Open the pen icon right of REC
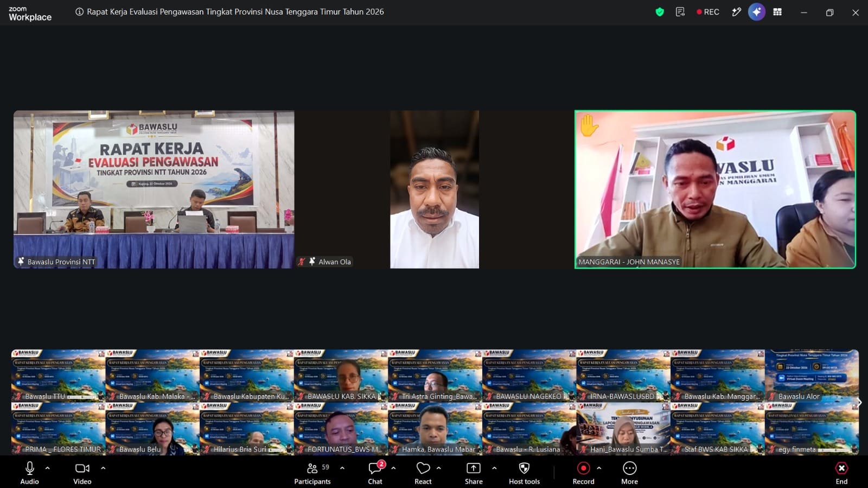Viewport: 868px width, 488px height. coord(736,12)
